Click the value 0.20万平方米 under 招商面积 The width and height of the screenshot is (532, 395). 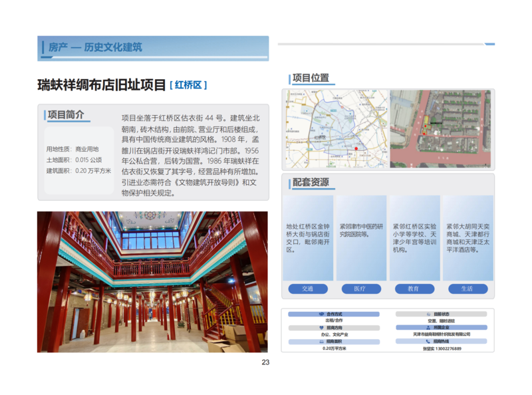pos(334,348)
